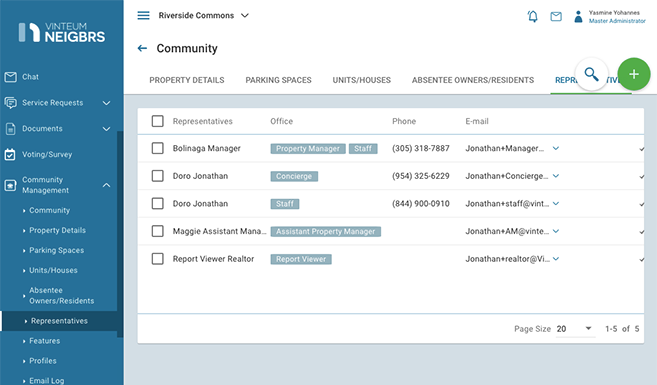Screen dimensions: 657x385
Task: Click the Property Manager office tag
Action: pyautogui.click(x=308, y=149)
